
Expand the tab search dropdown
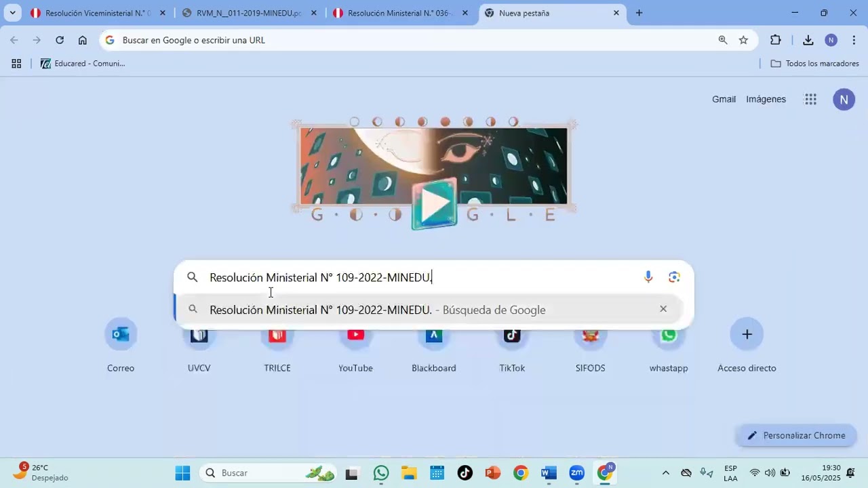click(x=12, y=13)
